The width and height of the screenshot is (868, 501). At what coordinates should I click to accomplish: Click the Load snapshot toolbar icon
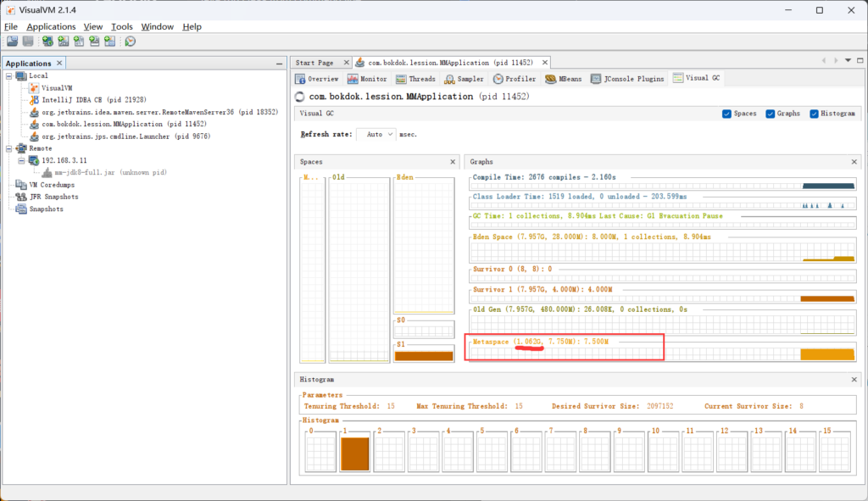pyautogui.click(x=12, y=41)
